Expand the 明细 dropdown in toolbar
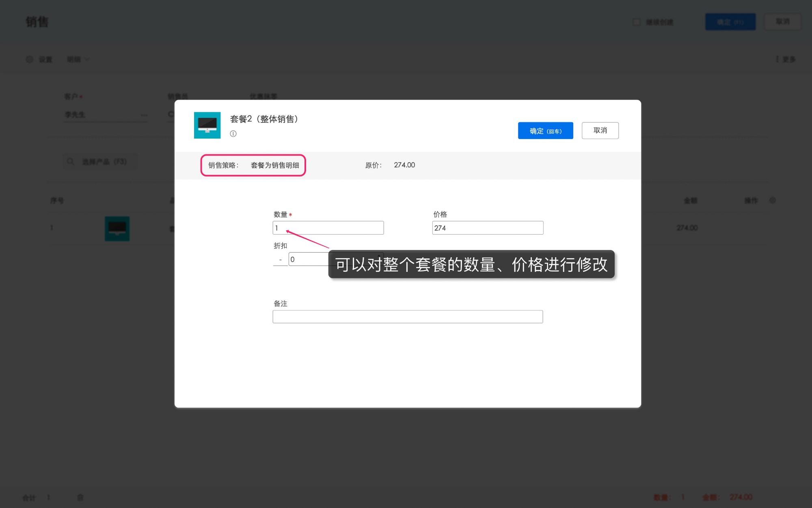This screenshot has width=812, height=508. pyautogui.click(x=78, y=59)
